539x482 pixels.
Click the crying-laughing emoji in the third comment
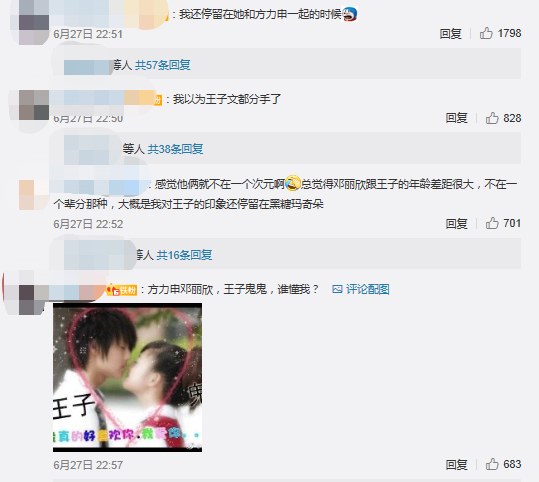[x=293, y=183]
